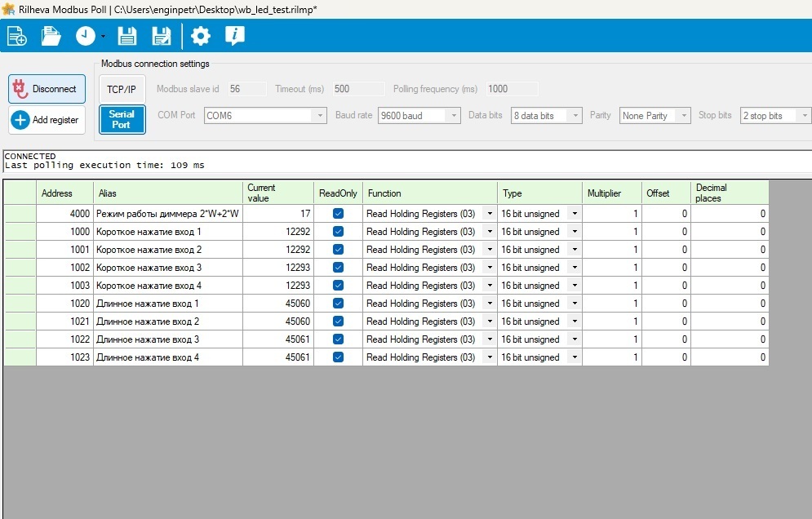Image resolution: width=812 pixels, height=519 pixels.
Task: Click the Save As floppy-with-pencil icon
Action: tap(162, 36)
